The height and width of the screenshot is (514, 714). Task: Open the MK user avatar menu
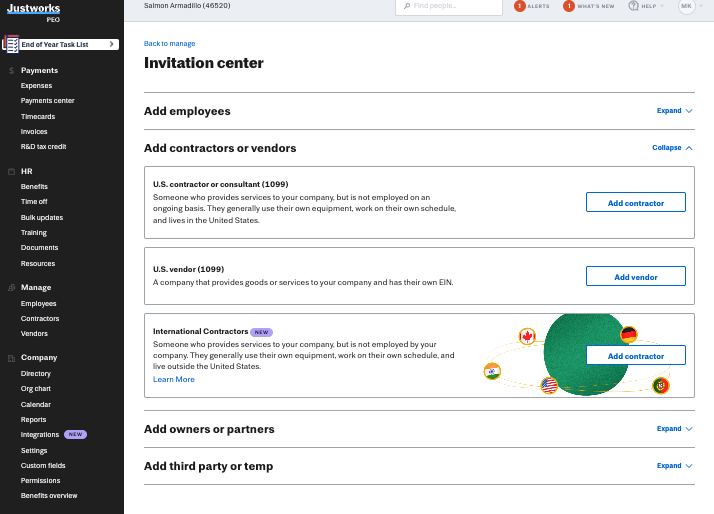[x=687, y=6]
